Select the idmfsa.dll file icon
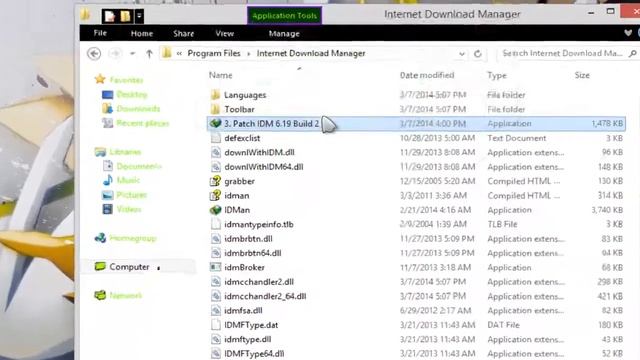Image resolution: width=640 pixels, height=360 pixels. coord(216,311)
